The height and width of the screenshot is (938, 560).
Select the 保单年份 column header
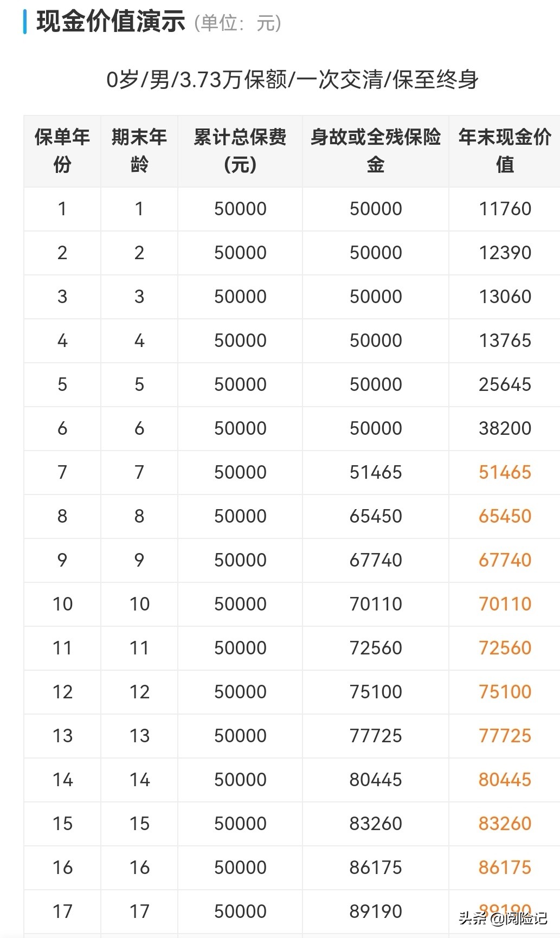62,151
